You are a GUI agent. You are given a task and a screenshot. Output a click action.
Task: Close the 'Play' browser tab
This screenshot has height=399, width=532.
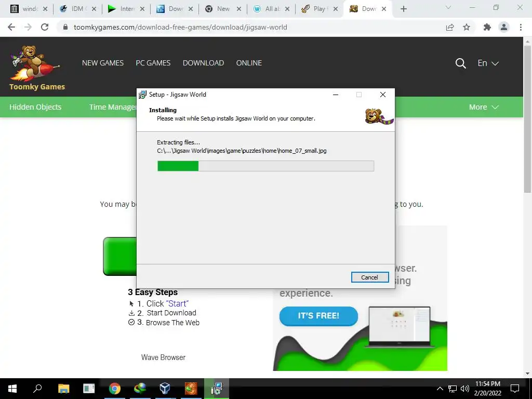coord(336,9)
